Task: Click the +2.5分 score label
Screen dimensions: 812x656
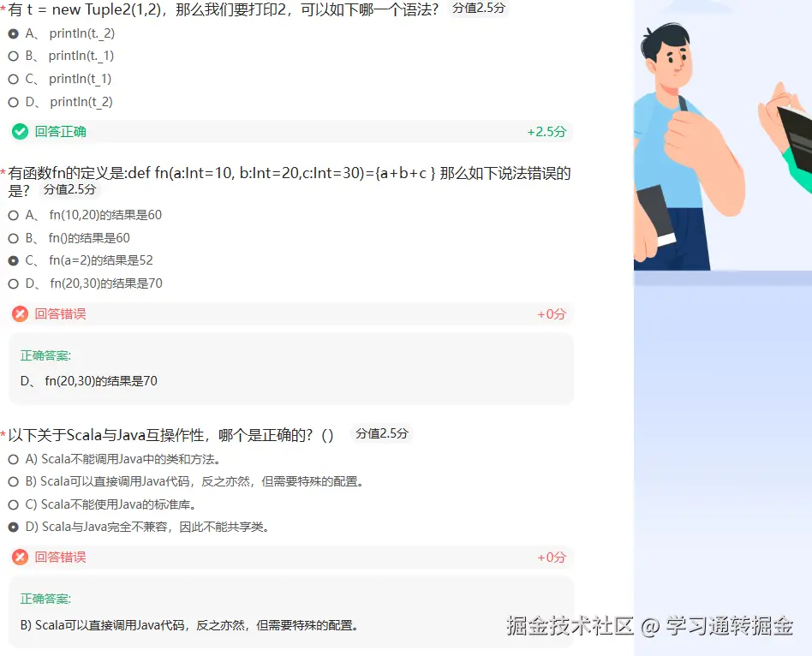Action: tap(546, 132)
